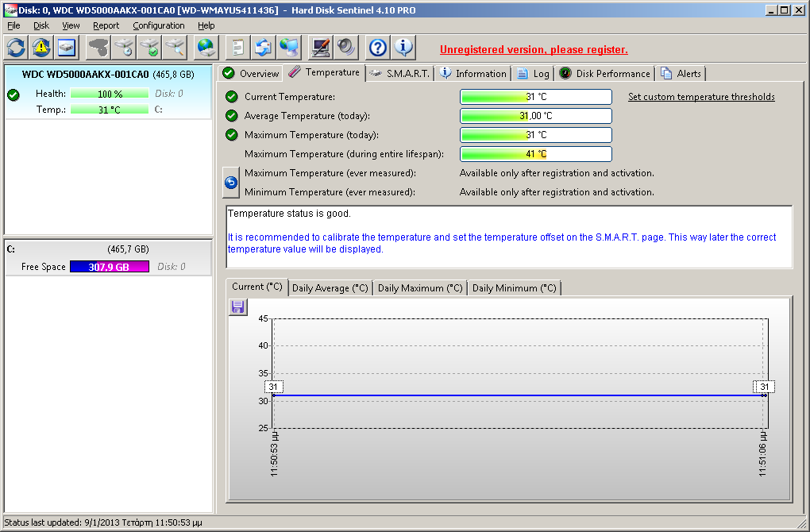Viewport: 810px width, 532px height.
Task: Switch to Daily Average (°C) graph tab
Action: click(x=330, y=288)
